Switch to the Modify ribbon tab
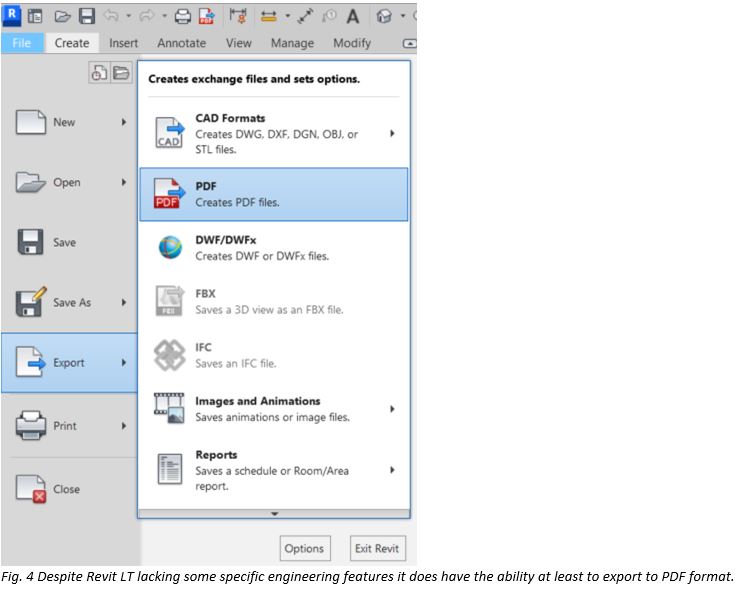The image size is (735, 593). (x=352, y=43)
